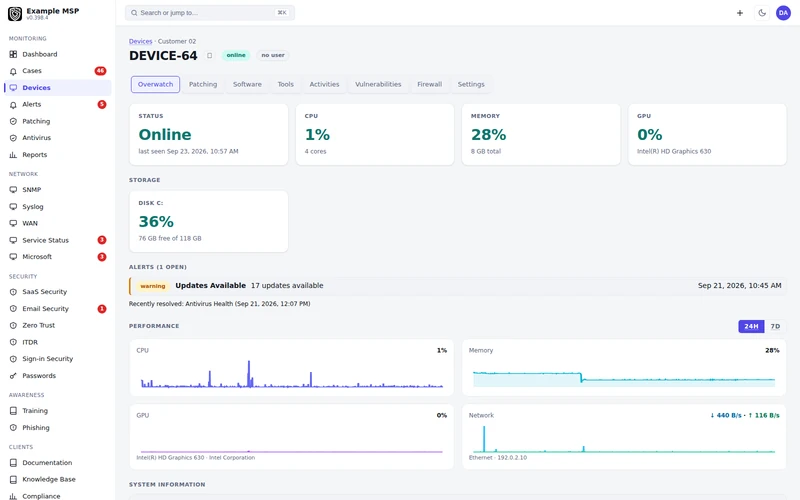Click the Memory 28% summary card
Image resolution: width=800 pixels, height=500 pixels.
pos(541,135)
